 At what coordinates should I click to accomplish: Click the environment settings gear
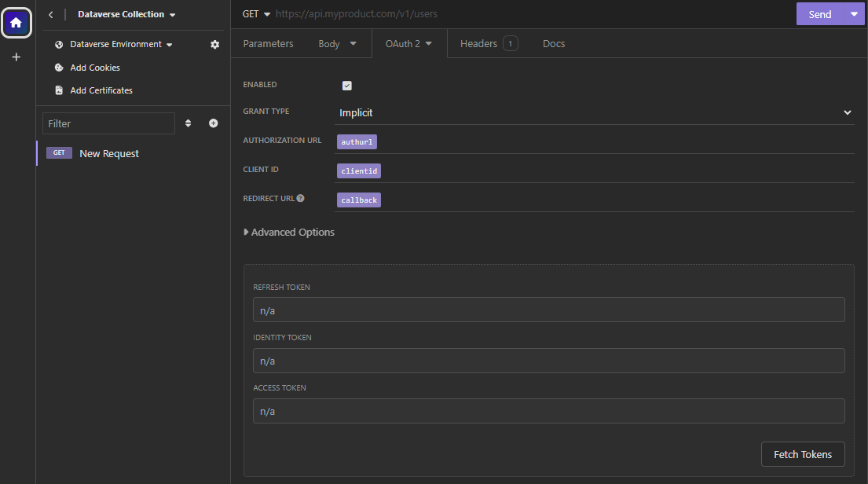coord(214,44)
